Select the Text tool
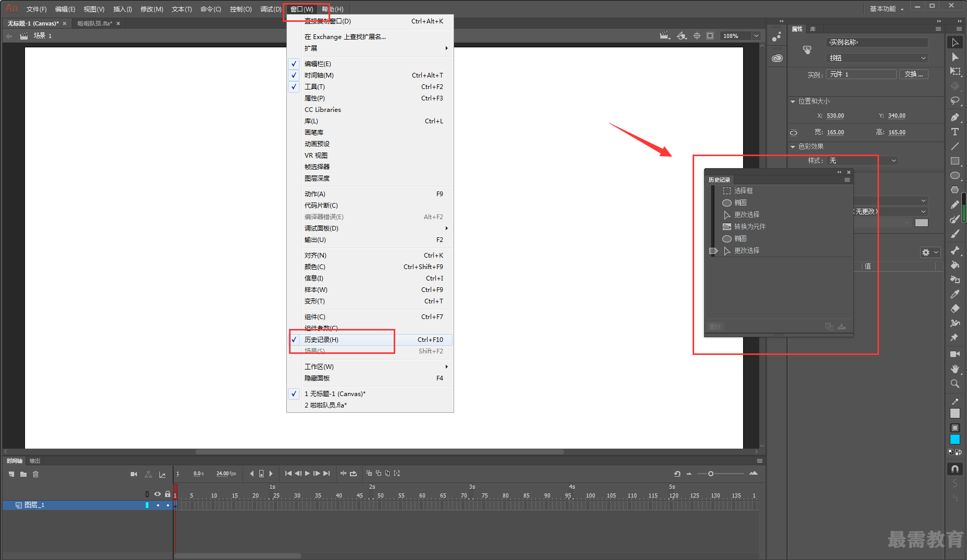The width and height of the screenshot is (967, 560). [x=955, y=132]
